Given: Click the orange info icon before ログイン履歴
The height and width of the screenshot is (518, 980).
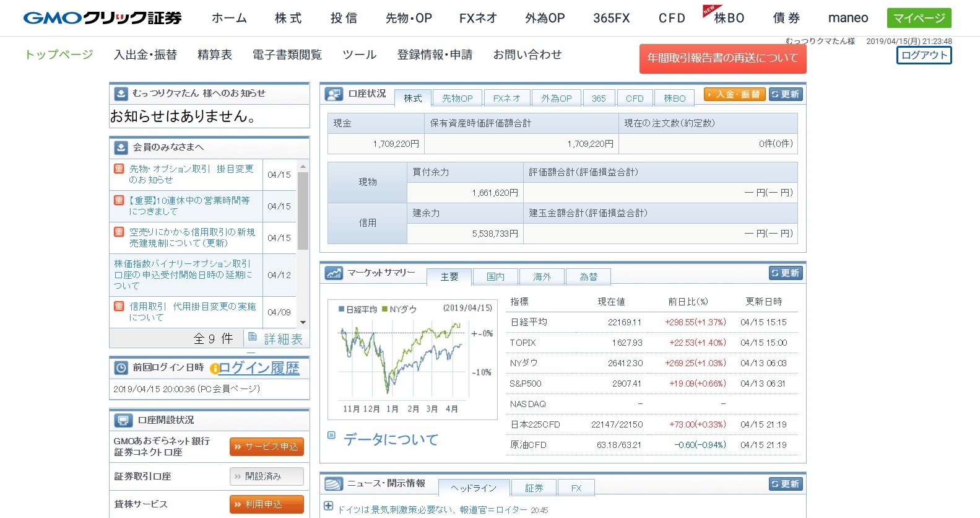Looking at the screenshot, I should click(214, 369).
